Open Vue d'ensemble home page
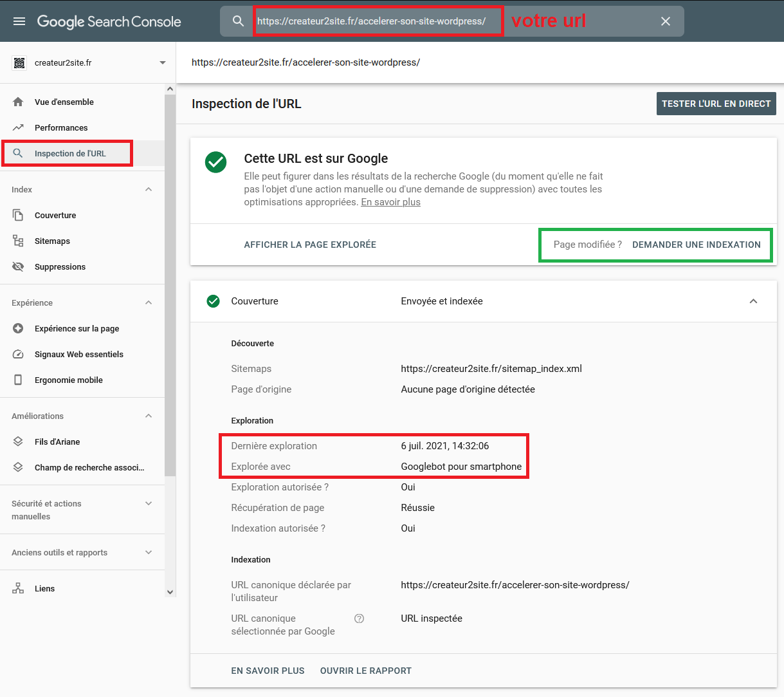This screenshot has height=697, width=784. point(64,102)
